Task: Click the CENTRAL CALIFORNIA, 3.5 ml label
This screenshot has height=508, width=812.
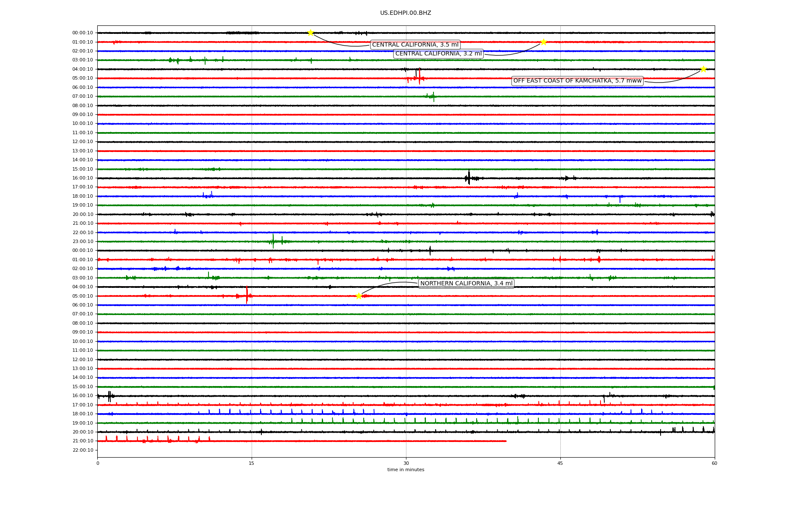Action: click(x=415, y=45)
